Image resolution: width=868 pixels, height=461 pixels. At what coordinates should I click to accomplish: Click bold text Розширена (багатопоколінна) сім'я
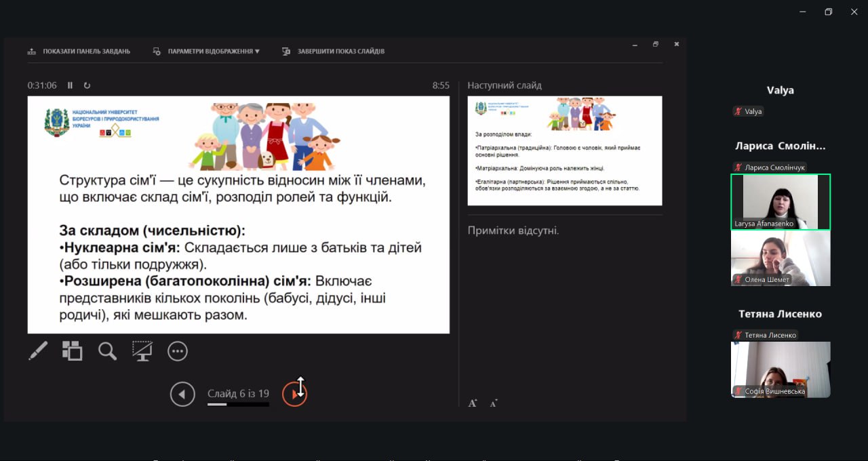187,281
